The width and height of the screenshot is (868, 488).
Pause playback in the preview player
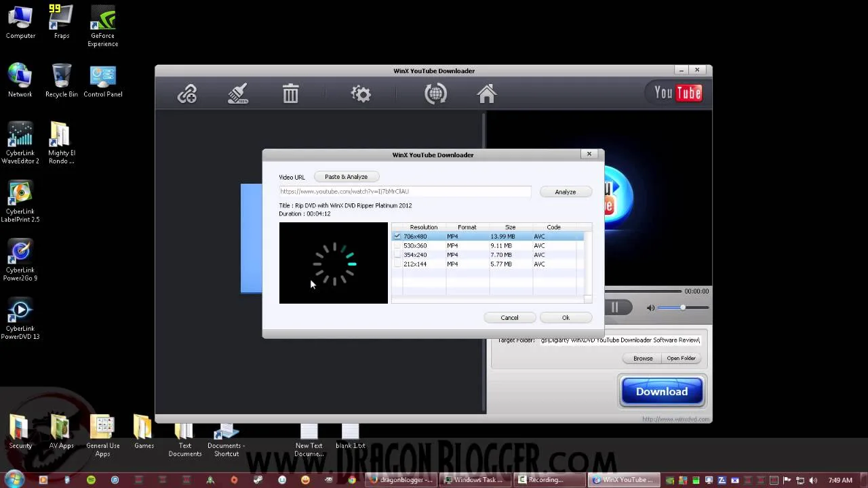click(x=614, y=308)
